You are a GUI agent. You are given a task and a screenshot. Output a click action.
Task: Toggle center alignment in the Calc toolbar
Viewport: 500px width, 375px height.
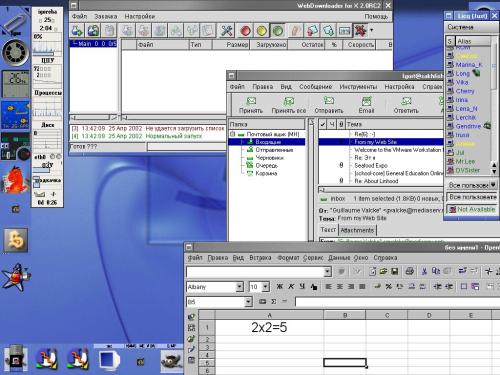tap(340, 287)
